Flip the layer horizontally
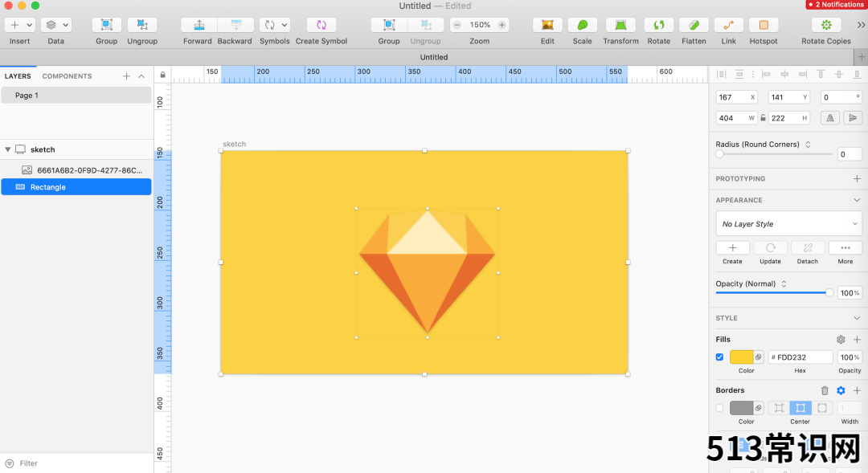This screenshot has height=473, width=868. (829, 118)
